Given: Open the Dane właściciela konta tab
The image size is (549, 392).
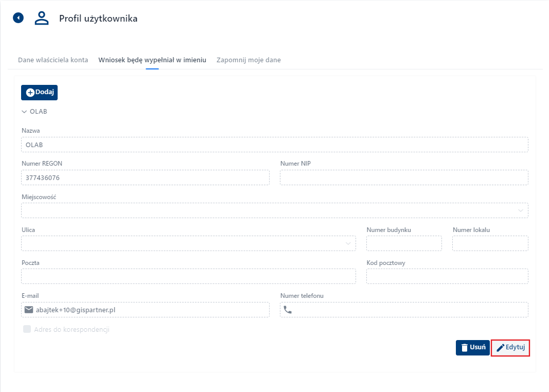Looking at the screenshot, I should click(53, 60).
